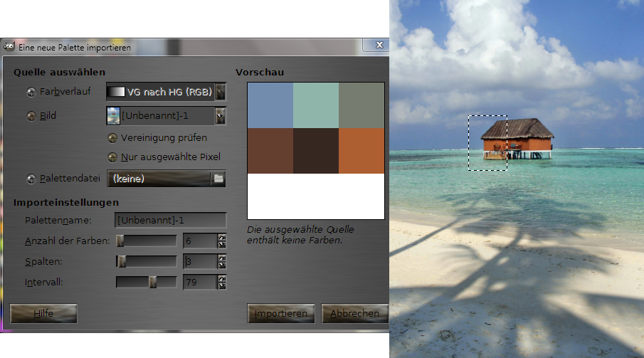Click the Intervall value field showing 79
This screenshot has width=644, height=358.
(x=200, y=282)
